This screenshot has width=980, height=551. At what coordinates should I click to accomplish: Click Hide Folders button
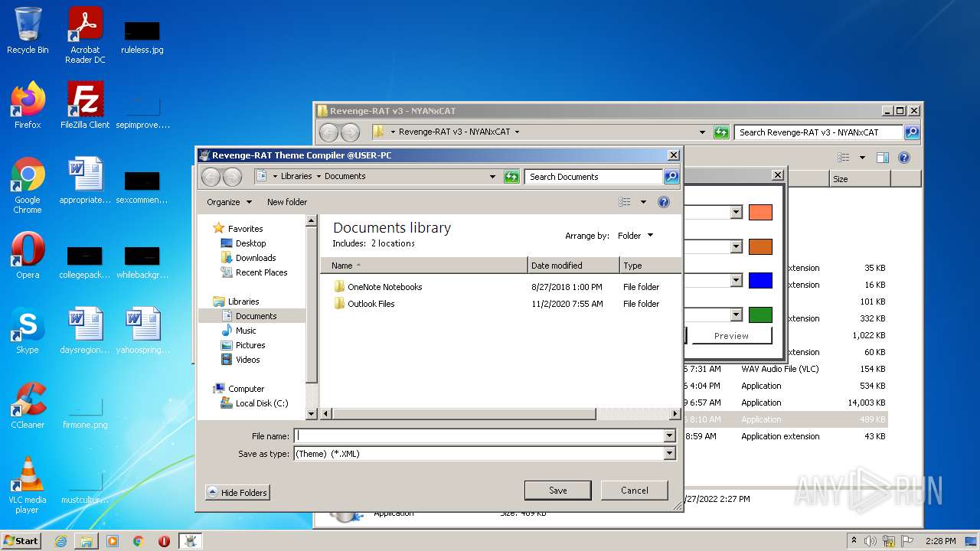(x=237, y=493)
